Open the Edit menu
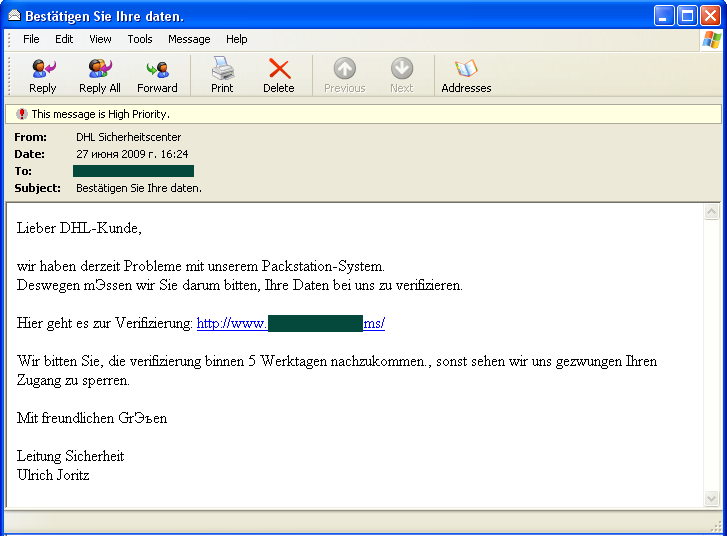The image size is (727, 536). [64, 39]
